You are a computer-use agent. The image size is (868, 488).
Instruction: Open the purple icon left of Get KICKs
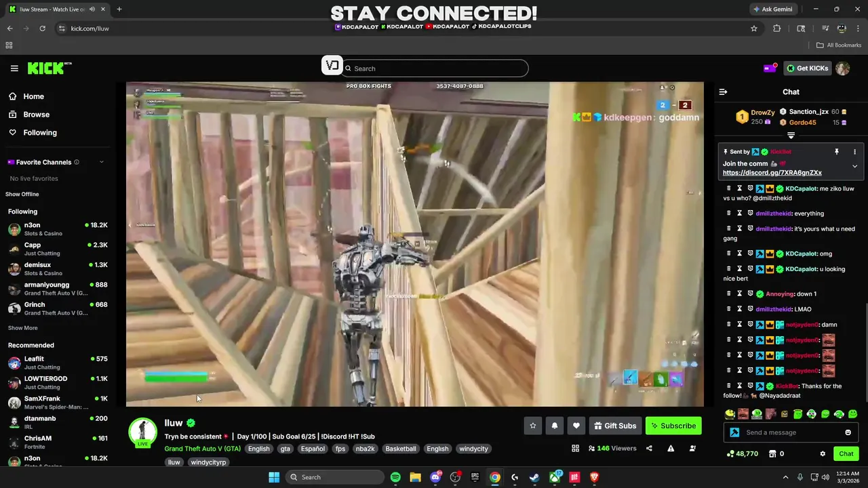pyautogui.click(x=770, y=68)
